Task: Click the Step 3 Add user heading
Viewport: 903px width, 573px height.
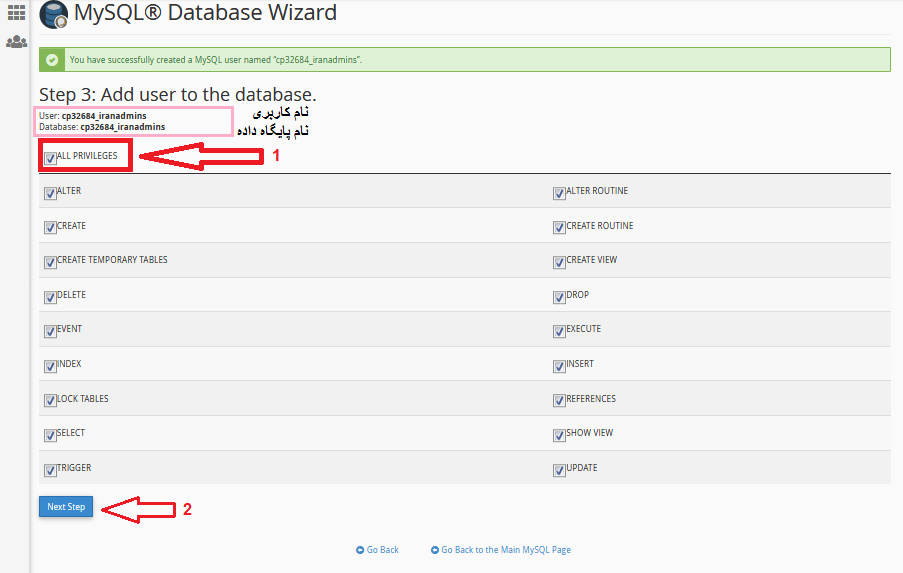Action: tap(177, 94)
